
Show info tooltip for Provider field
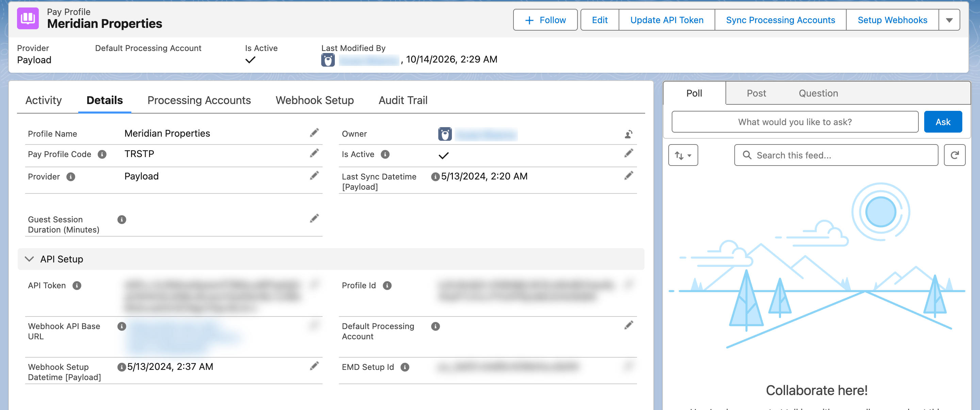71,177
